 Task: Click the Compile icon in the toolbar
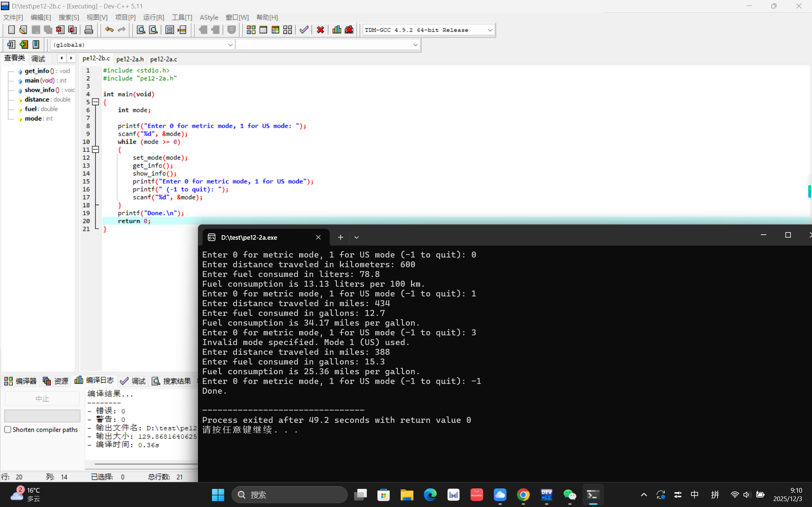pos(251,30)
